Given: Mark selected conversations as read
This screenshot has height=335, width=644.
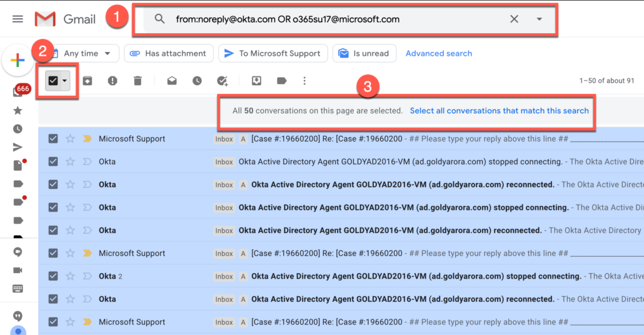Looking at the screenshot, I should point(172,81).
